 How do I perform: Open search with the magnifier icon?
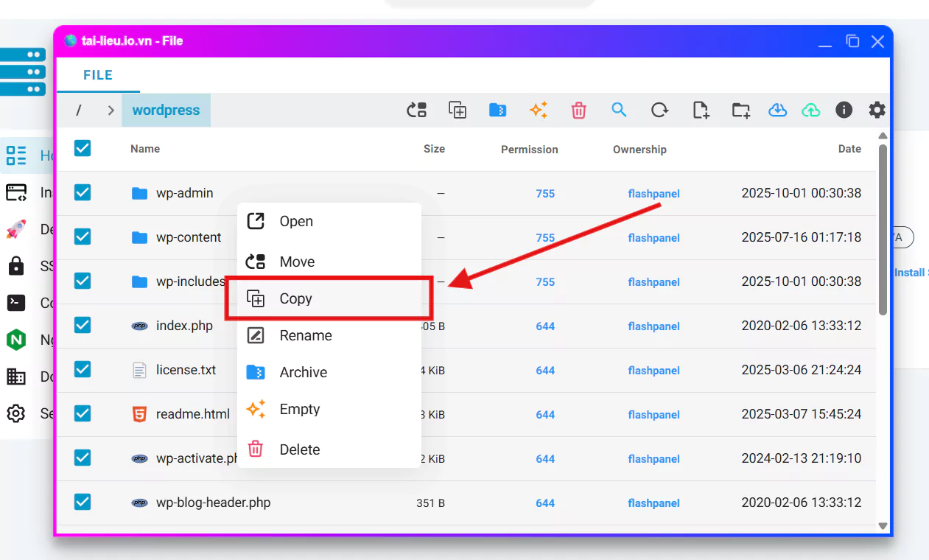(x=619, y=111)
